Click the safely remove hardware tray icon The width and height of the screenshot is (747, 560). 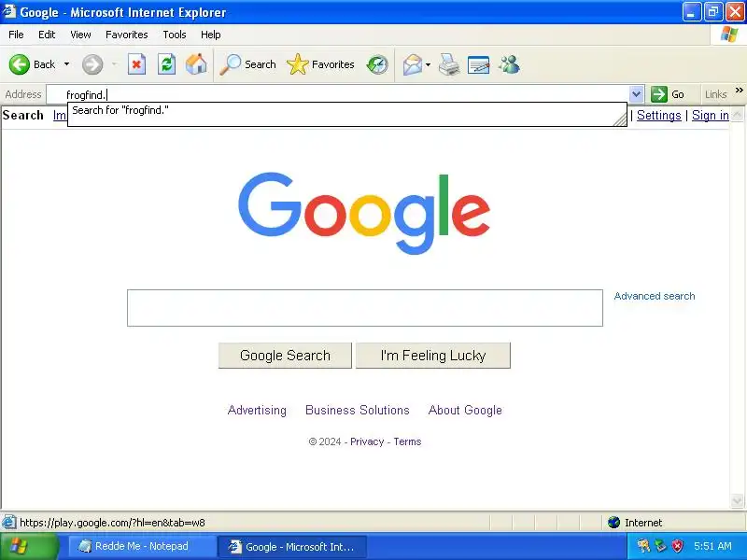tap(660, 546)
